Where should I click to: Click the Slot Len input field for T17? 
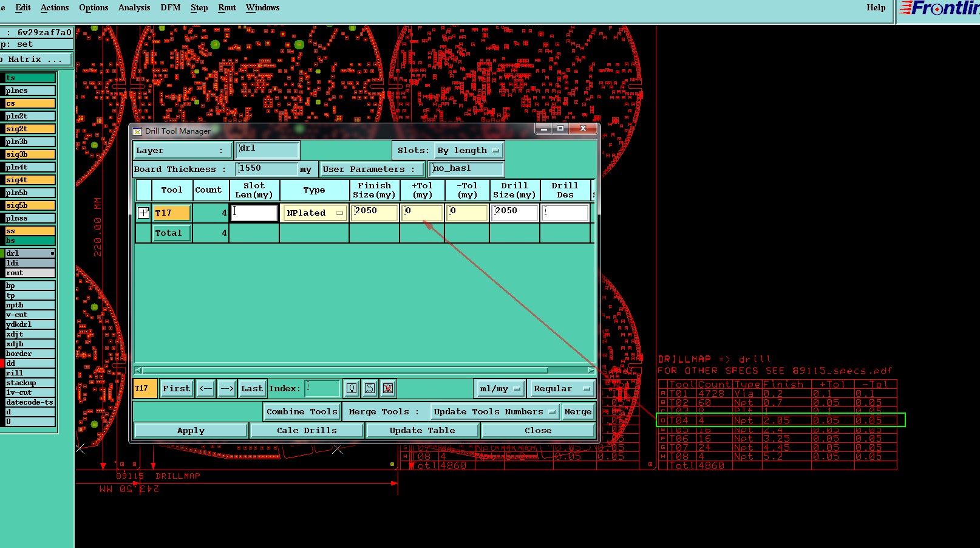tap(254, 213)
